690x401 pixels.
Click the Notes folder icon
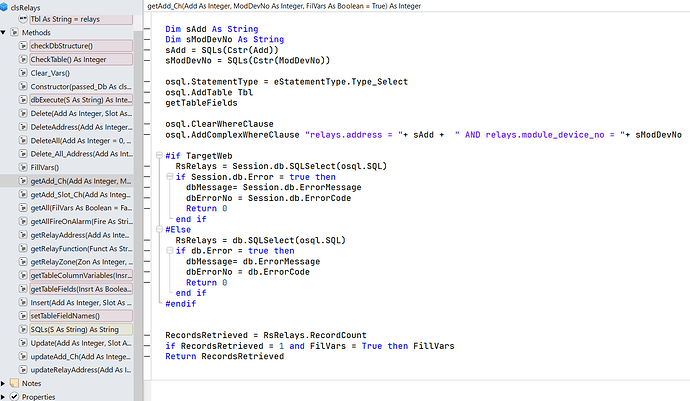click(12, 383)
